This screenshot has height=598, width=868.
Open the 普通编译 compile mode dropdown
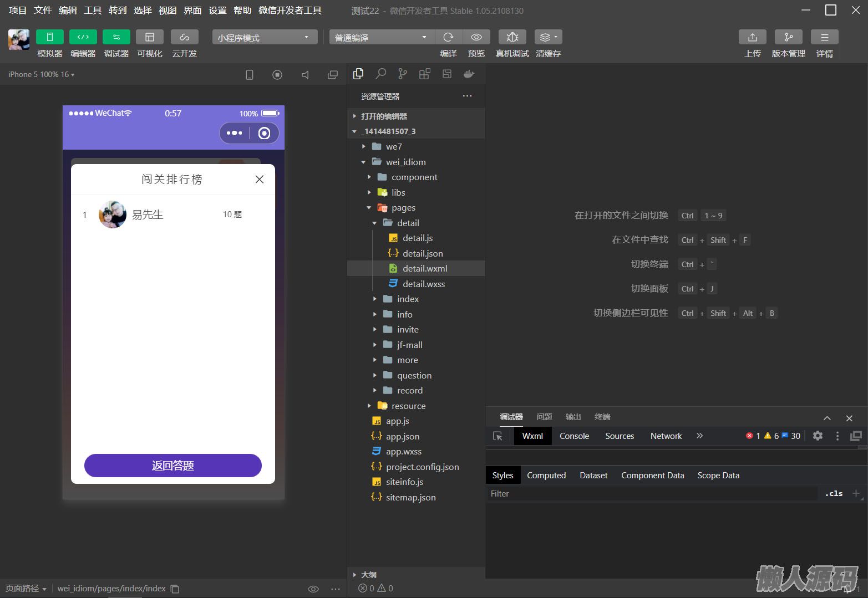pos(380,37)
